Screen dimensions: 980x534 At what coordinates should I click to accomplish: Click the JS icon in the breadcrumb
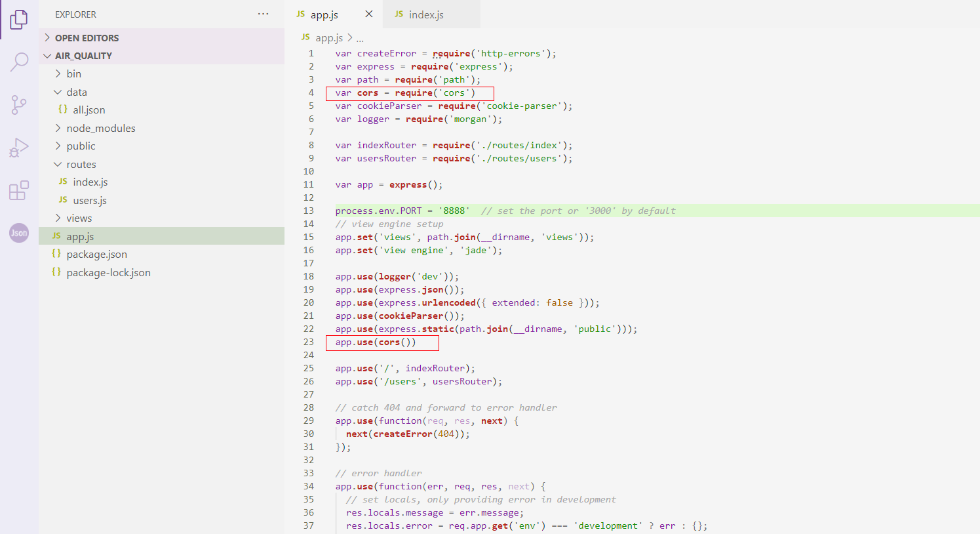[306, 37]
